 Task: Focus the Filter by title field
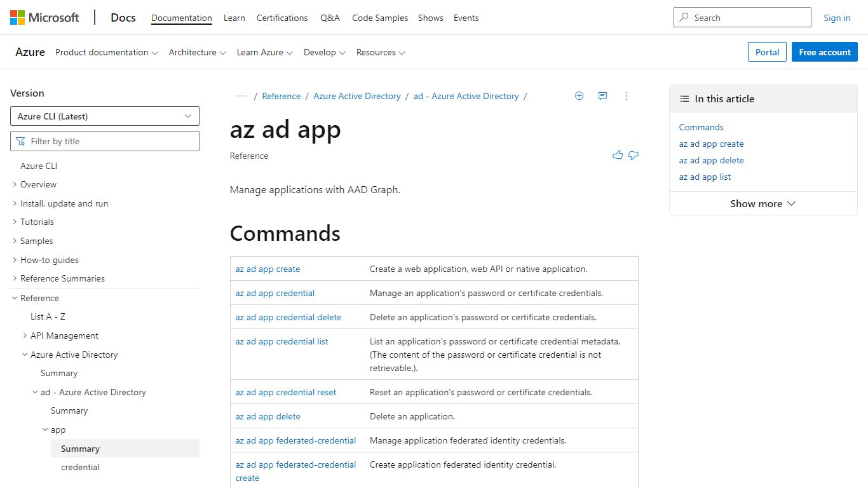(x=105, y=141)
